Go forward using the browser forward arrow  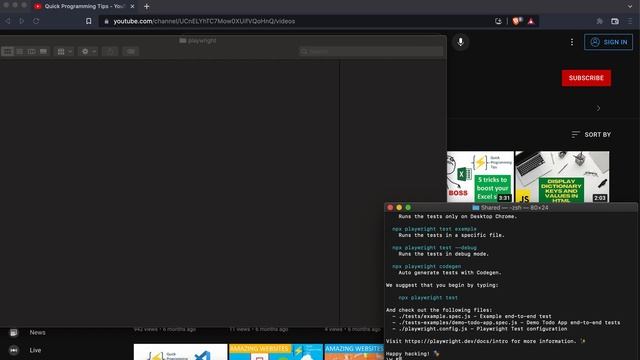point(22,21)
